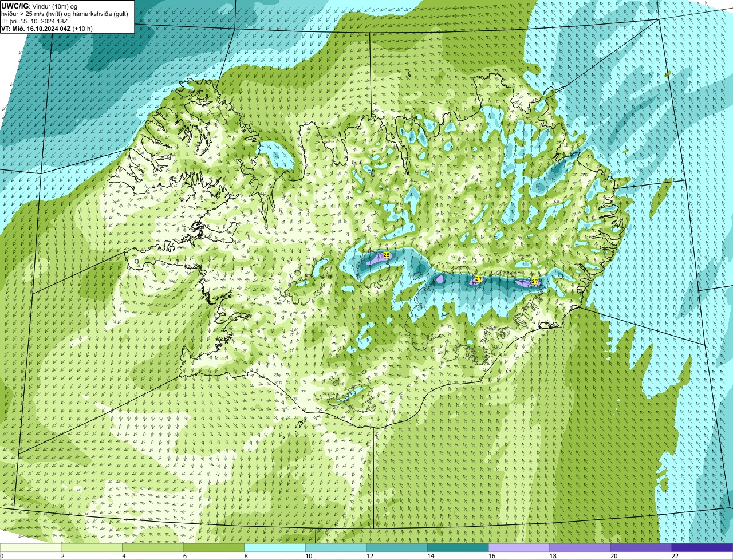Click the legend scale number 14
This screenshot has width=733, height=560.
[x=431, y=556]
